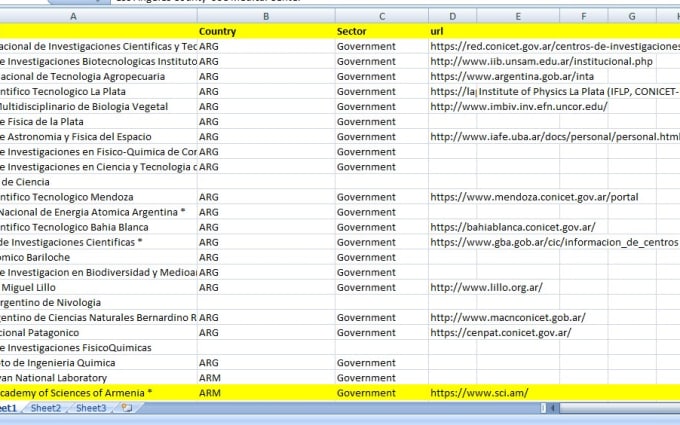Select 'e Investigaciones FisicoQuimicas' cell

[98, 347]
